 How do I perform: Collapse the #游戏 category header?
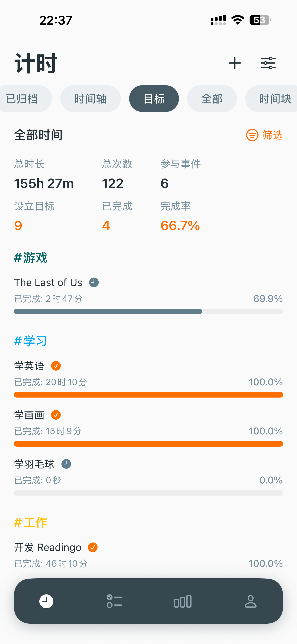coord(30,258)
